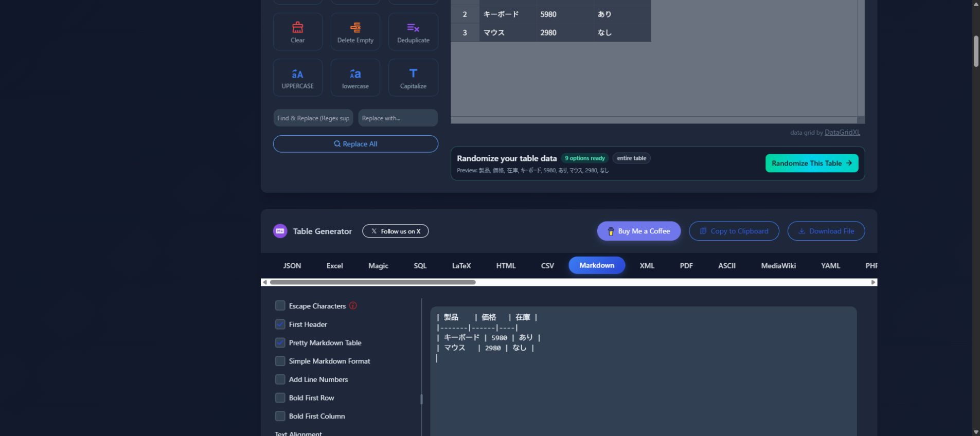Click the Follow us on X button
980x436 pixels.
(x=395, y=231)
